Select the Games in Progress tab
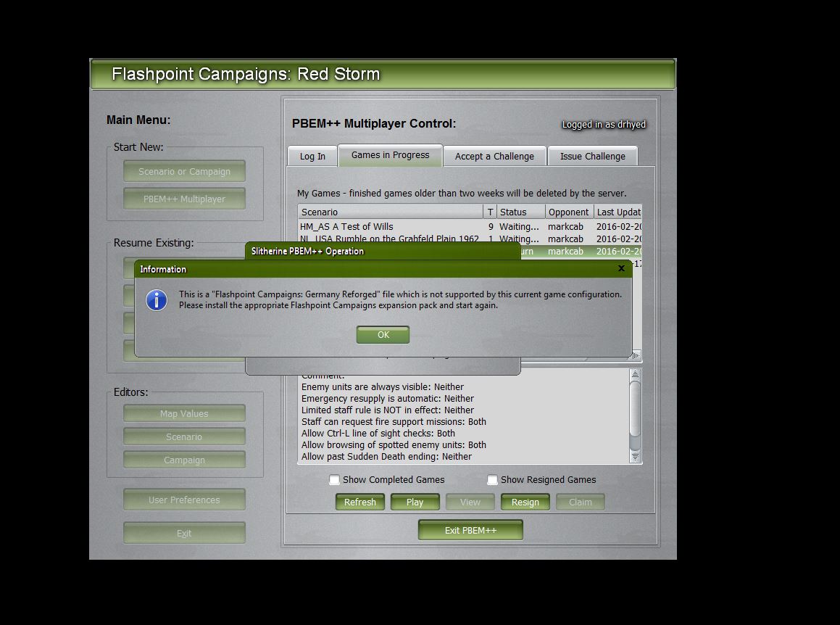This screenshot has height=625, width=840. point(390,155)
